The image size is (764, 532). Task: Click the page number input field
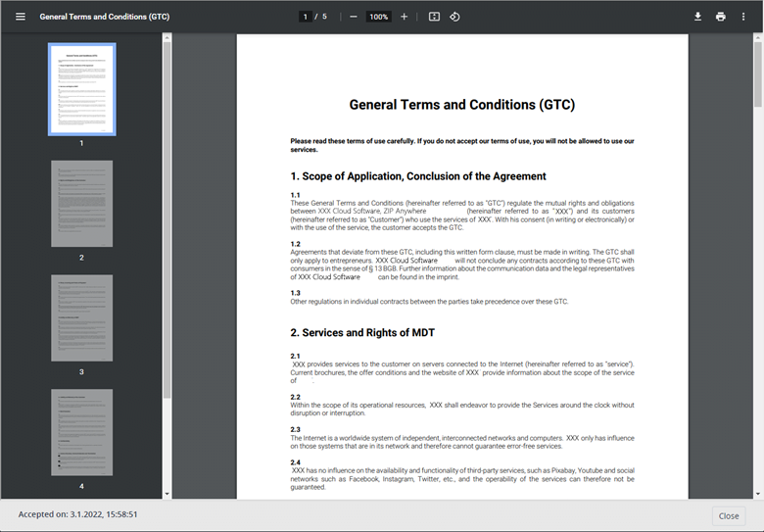[306, 17]
